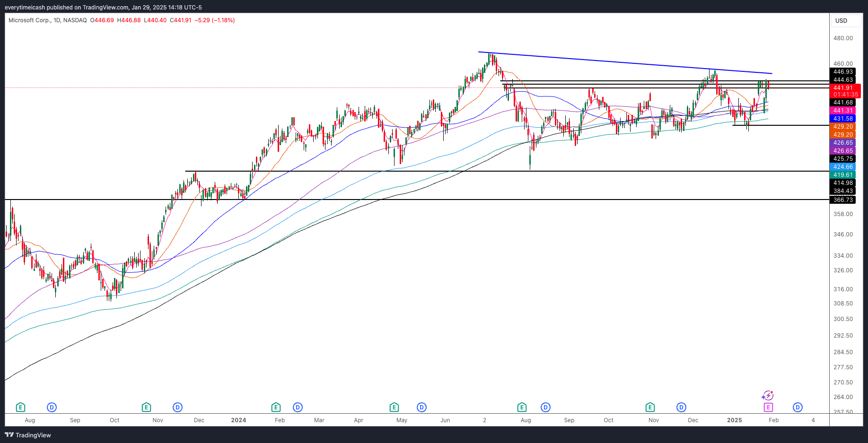The image size is (868, 443).
Task: Click the May time axis label
Action: 402,420
